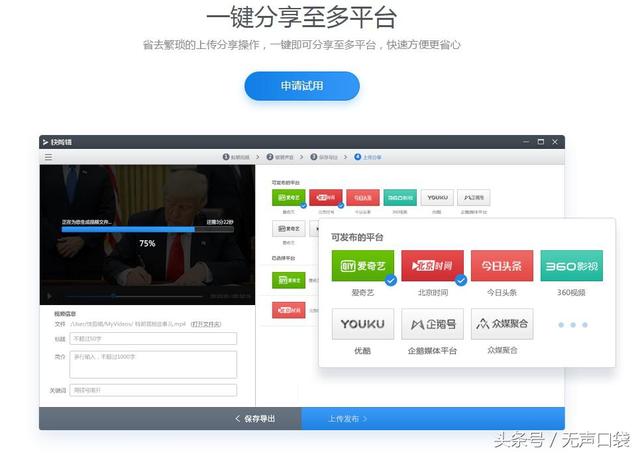
Task: Open the hamburger menu icon
Action: tap(47, 157)
